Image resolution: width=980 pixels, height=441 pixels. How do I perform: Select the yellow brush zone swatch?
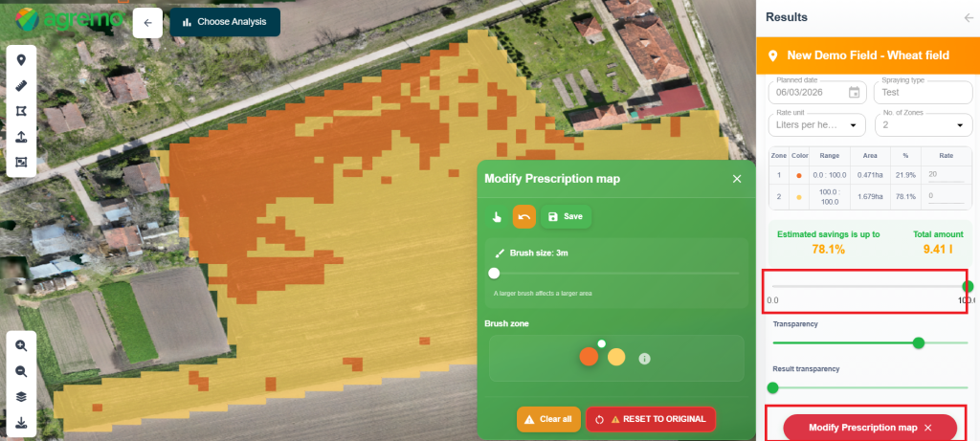[616, 357]
